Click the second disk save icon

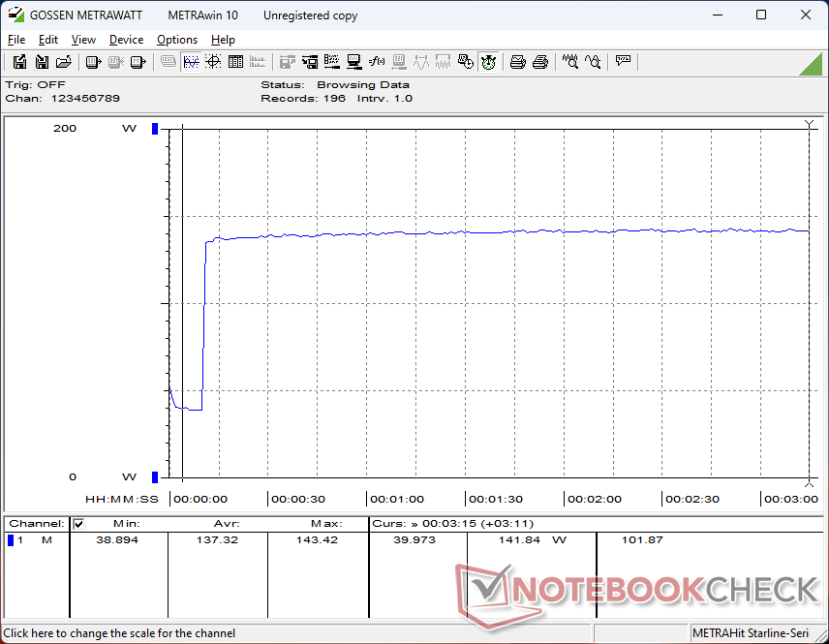coord(42,62)
